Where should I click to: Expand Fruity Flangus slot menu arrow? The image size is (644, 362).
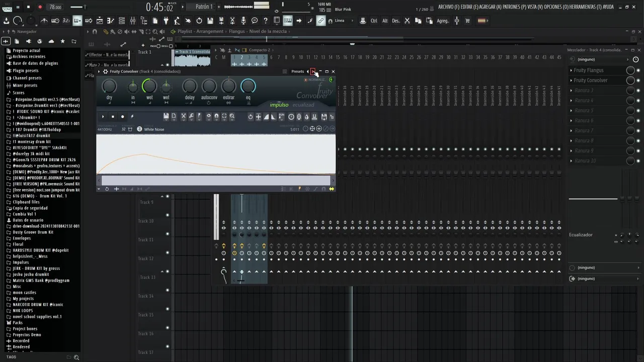point(571,70)
